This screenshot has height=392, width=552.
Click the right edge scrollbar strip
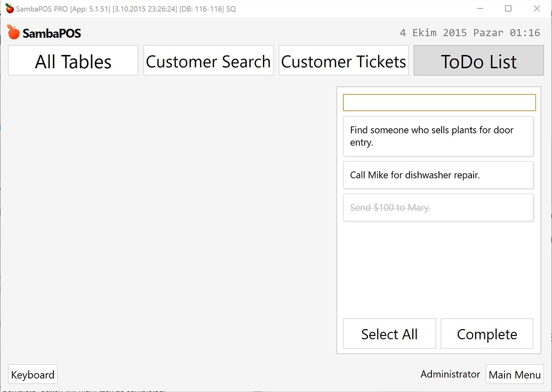[x=550, y=213]
